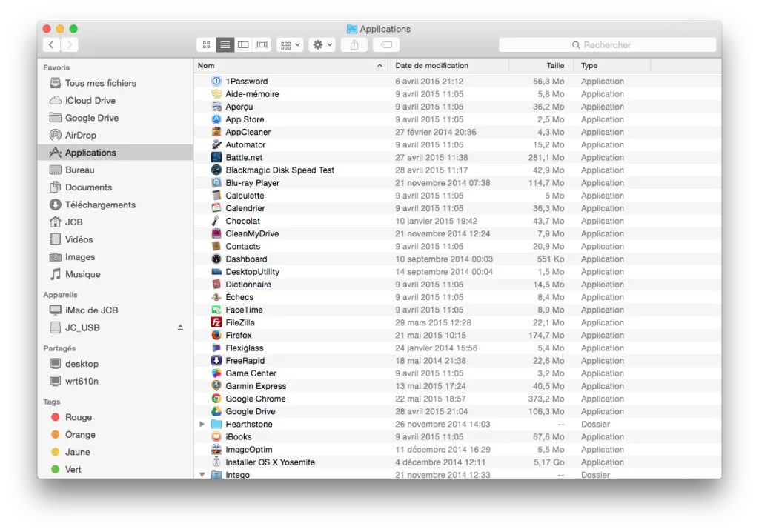Expand the Hearthstone folder

pyautogui.click(x=202, y=424)
